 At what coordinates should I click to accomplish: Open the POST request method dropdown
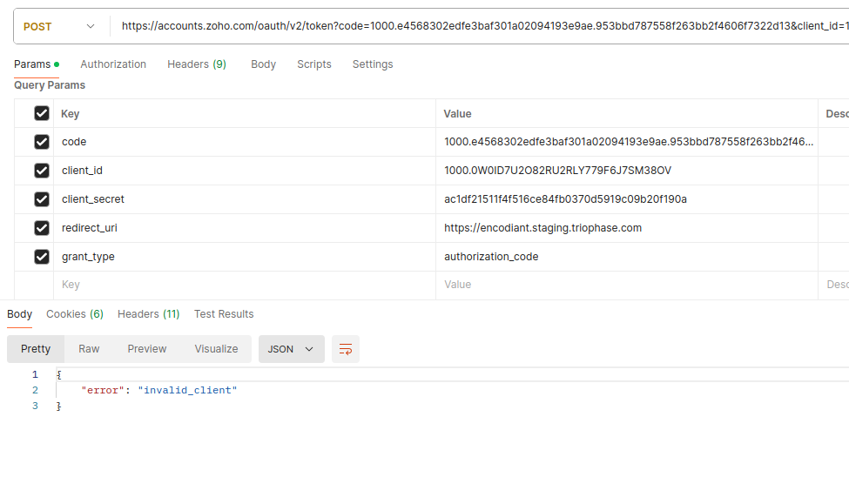(x=57, y=27)
